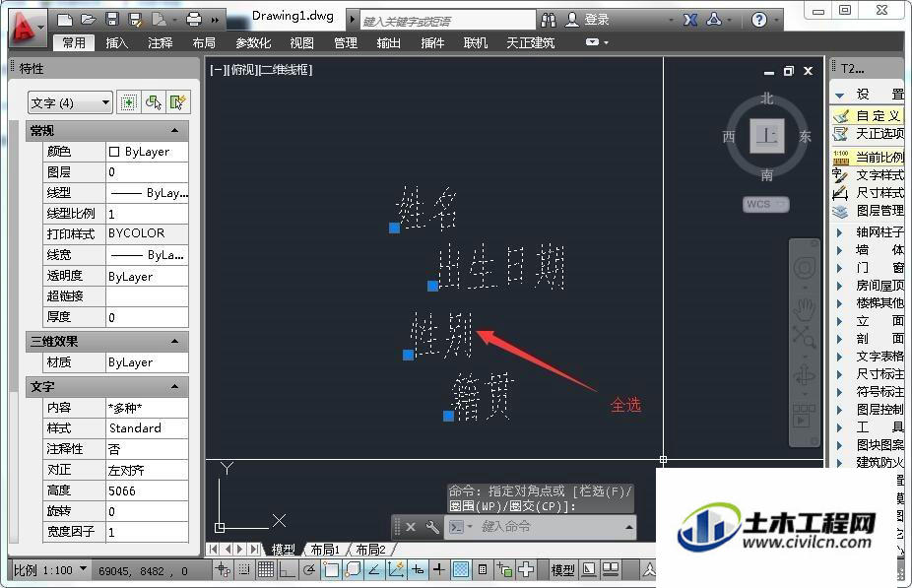The width and height of the screenshot is (912, 588).
Task: Switch to the 模型 layout tab
Action: (x=284, y=549)
